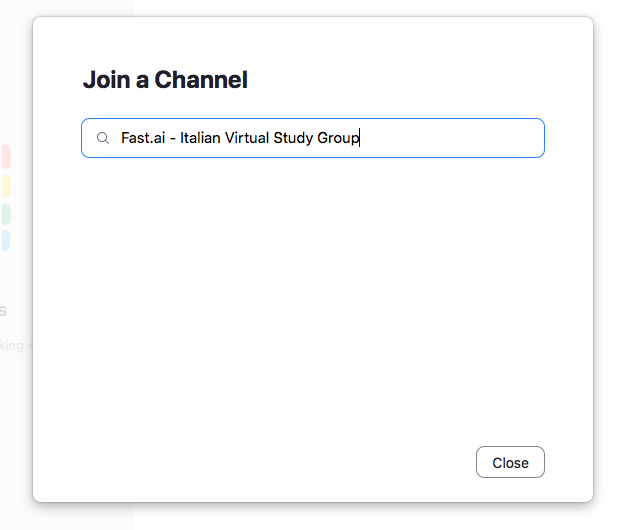The image size is (638, 530).
Task: Click the magnifying glass search icon
Action: tap(102, 139)
